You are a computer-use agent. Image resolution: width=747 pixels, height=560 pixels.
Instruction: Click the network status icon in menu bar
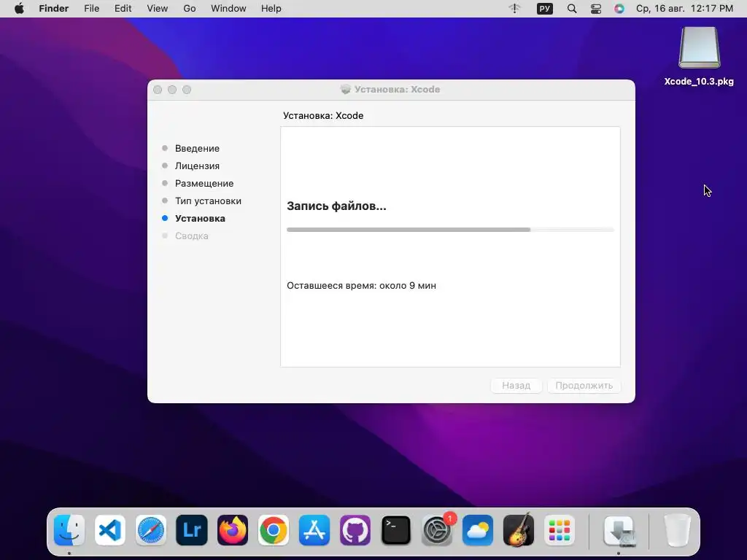point(514,8)
